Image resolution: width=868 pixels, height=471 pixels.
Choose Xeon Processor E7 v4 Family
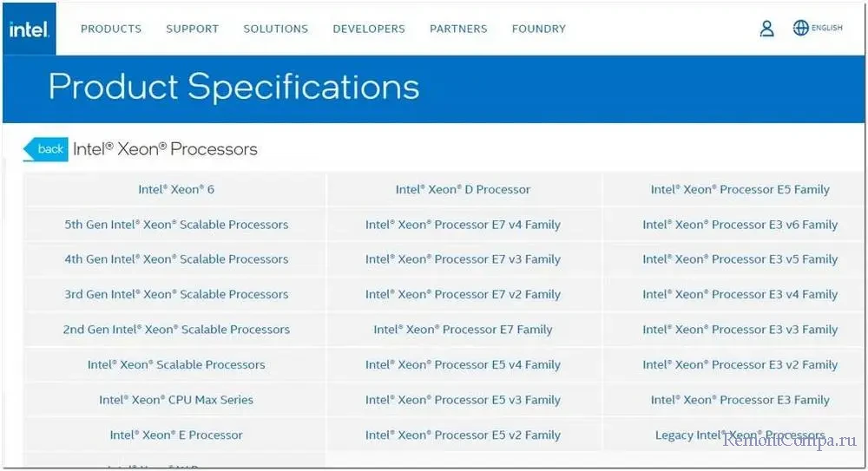click(x=463, y=225)
